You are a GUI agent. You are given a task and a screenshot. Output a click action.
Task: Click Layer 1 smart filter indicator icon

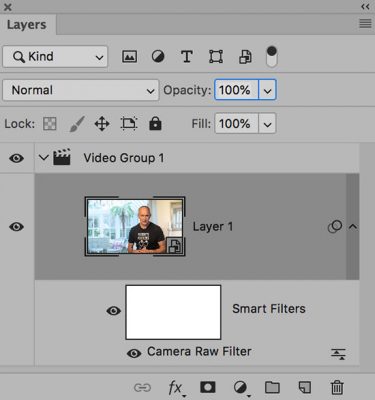tap(335, 227)
